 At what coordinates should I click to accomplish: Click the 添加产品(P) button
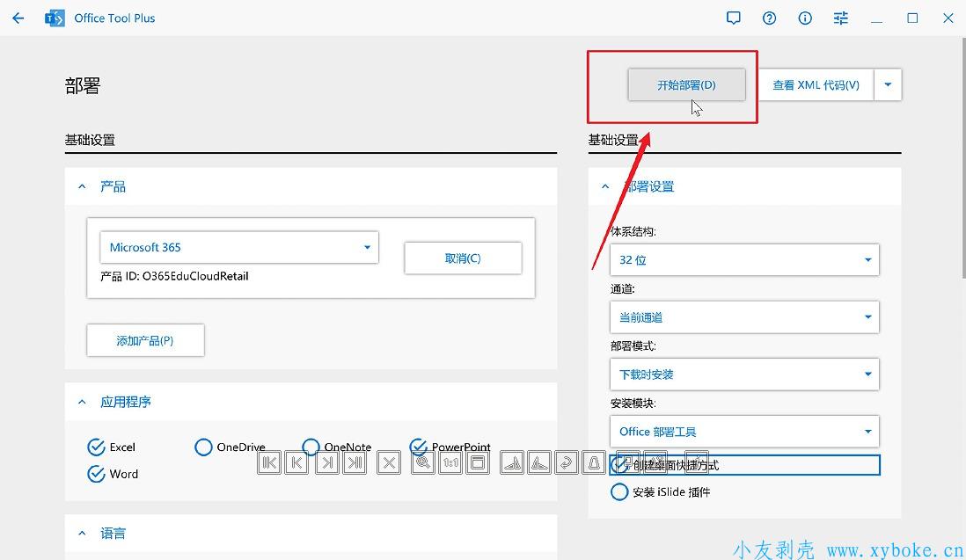point(145,341)
